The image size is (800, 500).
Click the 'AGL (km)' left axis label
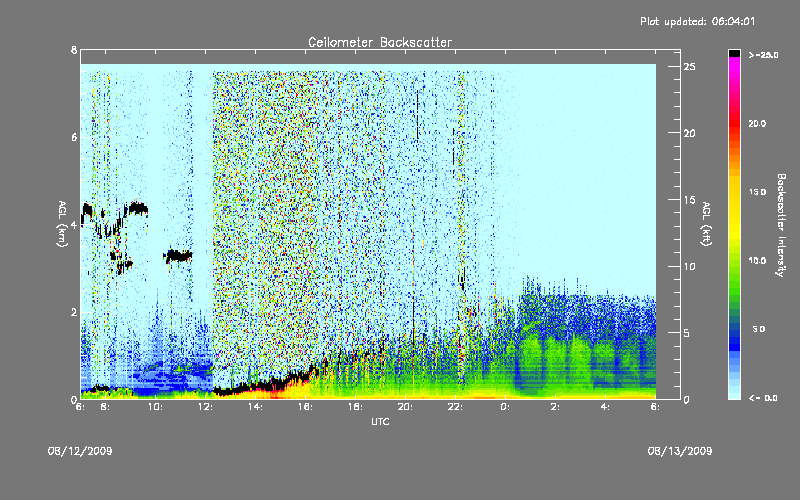click(62, 224)
